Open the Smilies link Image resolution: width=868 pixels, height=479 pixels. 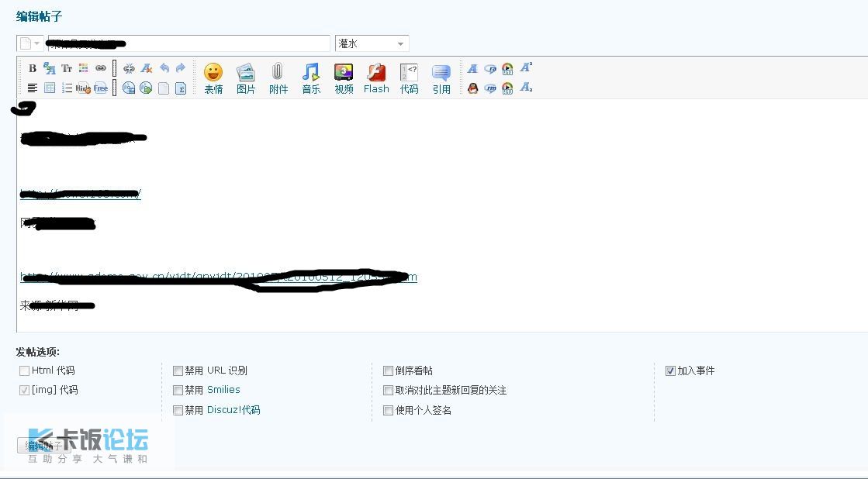(x=223, y=389)
